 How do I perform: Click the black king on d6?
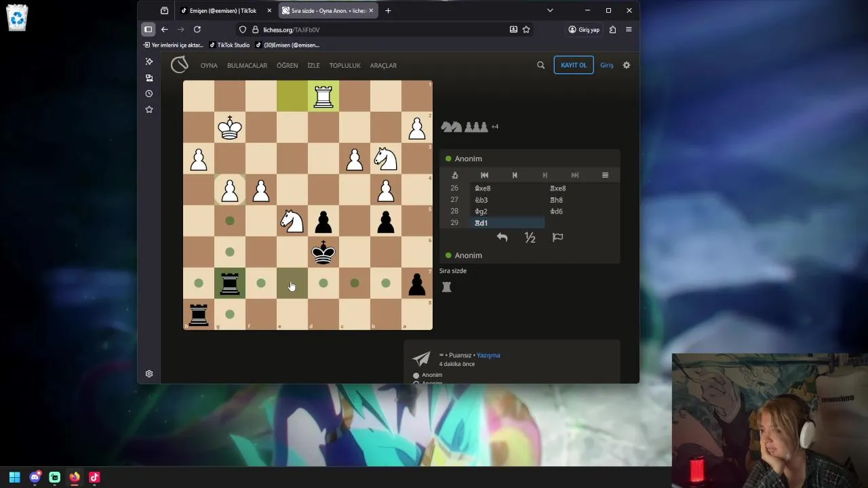tap(323, 252)
